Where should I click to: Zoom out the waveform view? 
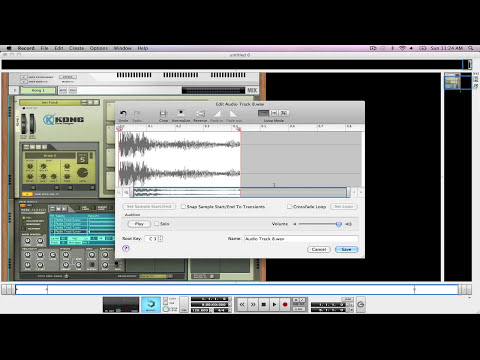click(x=119, y=192)
